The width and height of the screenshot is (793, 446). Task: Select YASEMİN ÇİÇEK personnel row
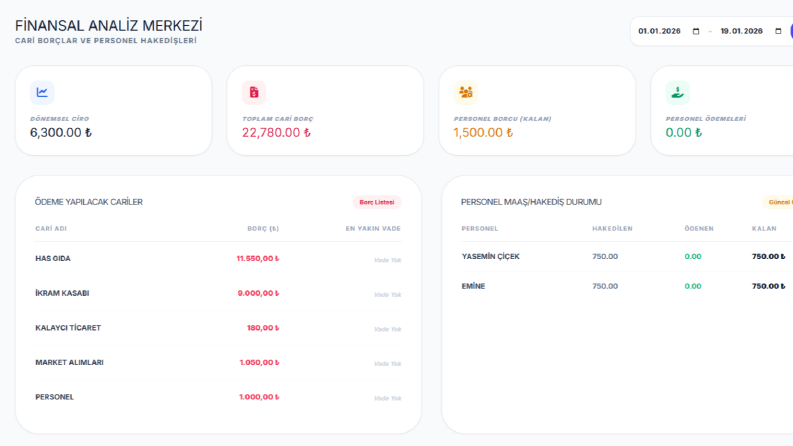click(x=627, y=256)
